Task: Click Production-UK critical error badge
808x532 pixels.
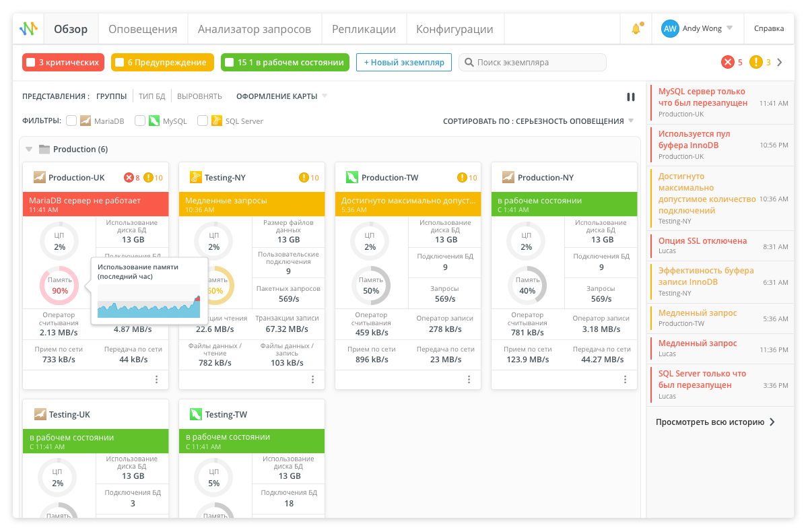Action: pos(132,178)
